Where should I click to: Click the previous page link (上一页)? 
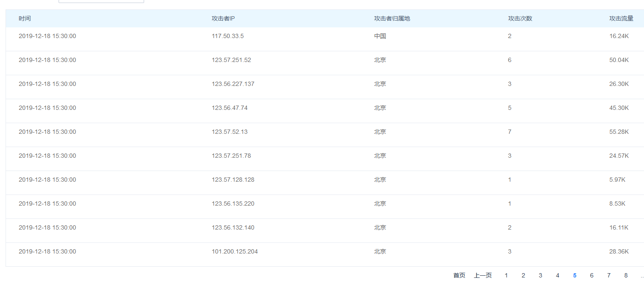[482, 275]
